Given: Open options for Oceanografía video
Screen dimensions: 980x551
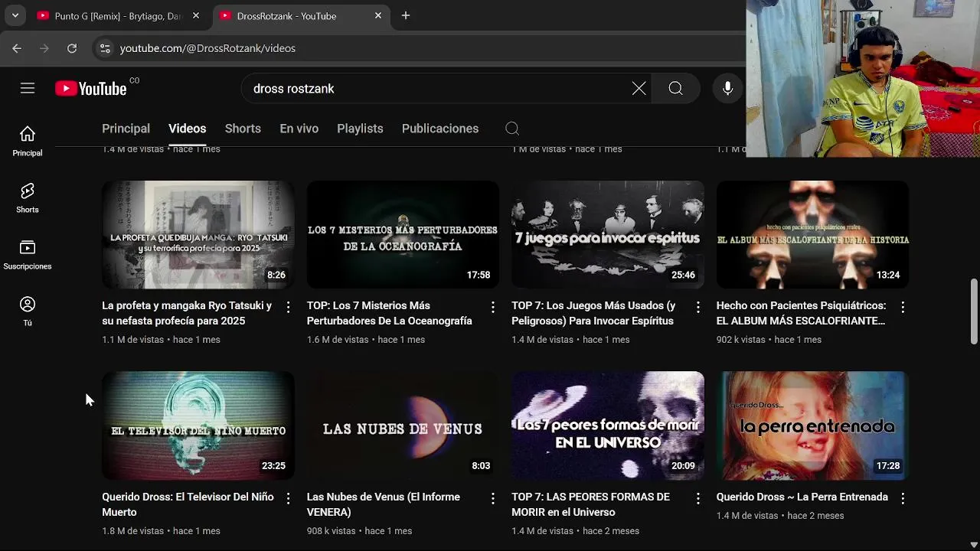Looking at the screenshot, I should tap(493, 307).
